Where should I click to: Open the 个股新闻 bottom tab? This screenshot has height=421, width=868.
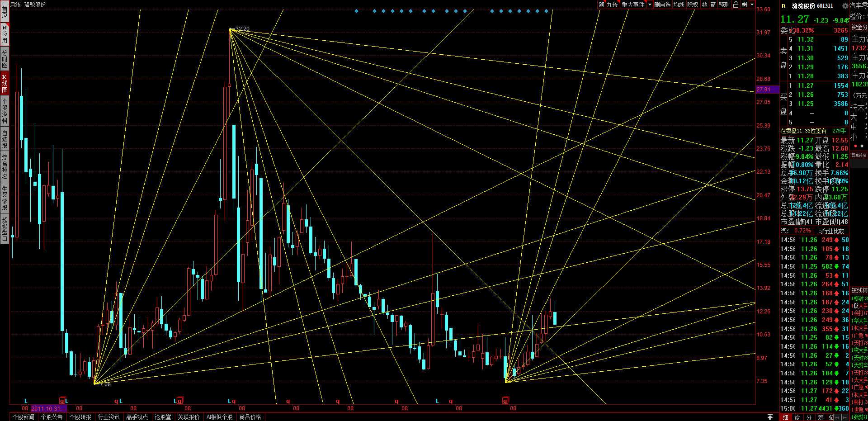[x=24, y=417]
